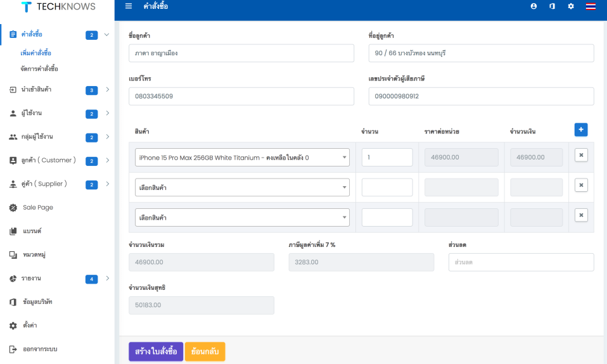
Task: Click the ลูกค้า (Customer) sidebar icon
Action: click(x=13, y=161)
